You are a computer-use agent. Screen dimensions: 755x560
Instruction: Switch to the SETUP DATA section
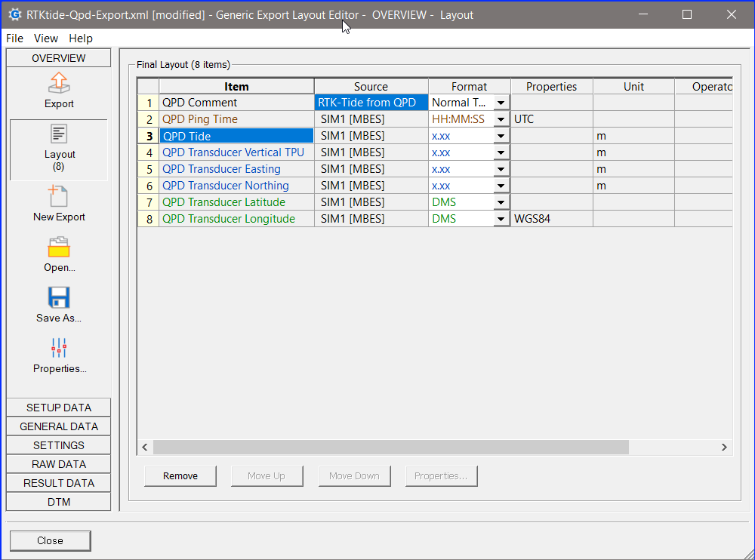pyautogui.click(x=59, y=408)
